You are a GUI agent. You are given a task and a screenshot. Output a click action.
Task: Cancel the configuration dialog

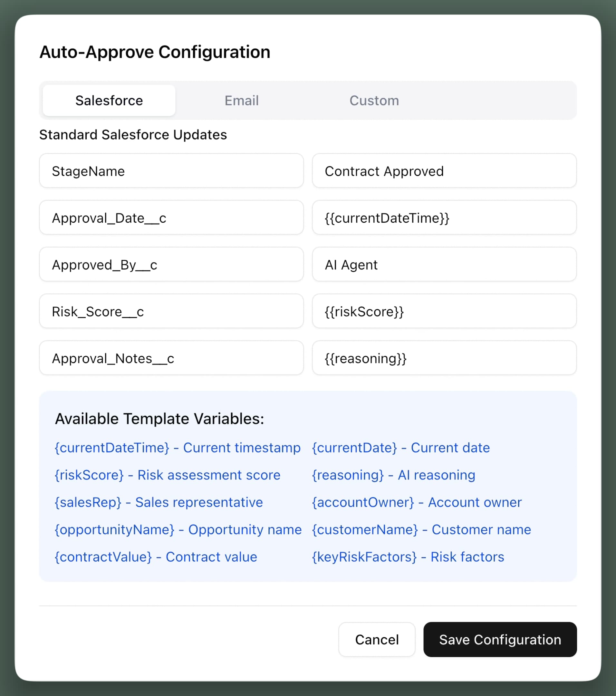(377, 640)
